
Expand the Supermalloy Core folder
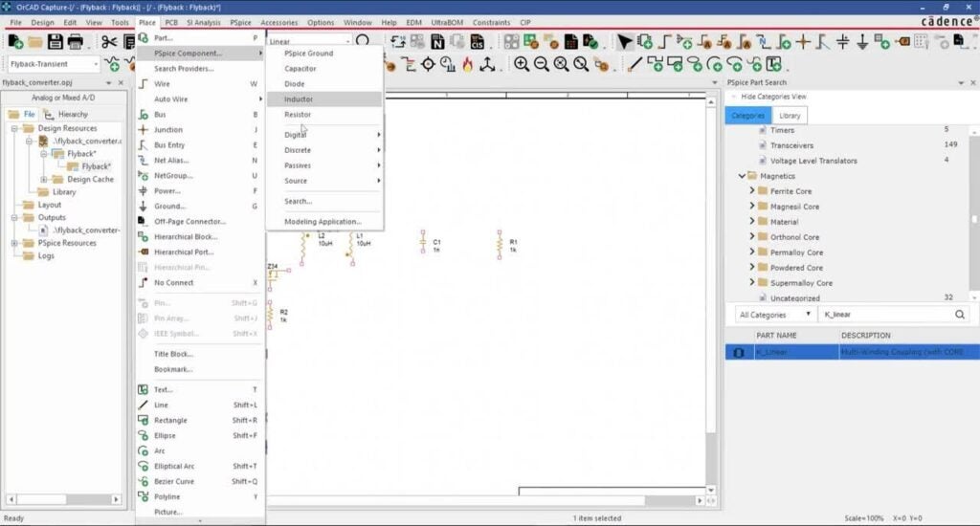click(x=752, y=282)
